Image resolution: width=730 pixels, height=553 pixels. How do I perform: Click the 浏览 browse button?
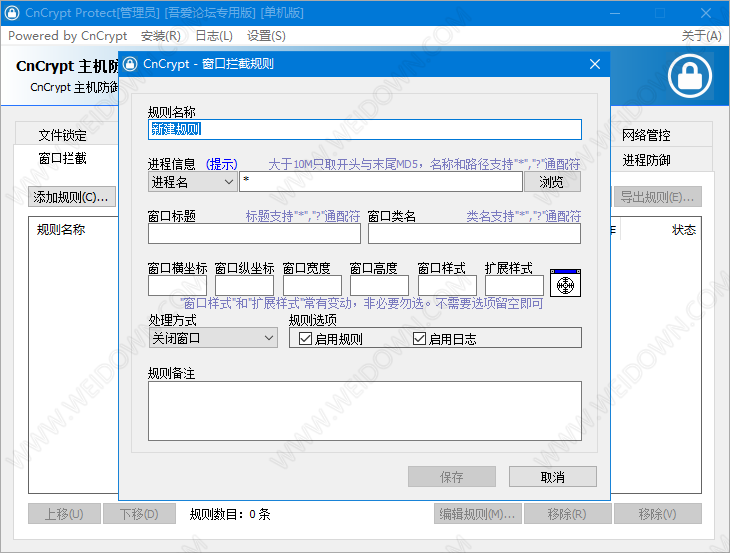pyautogui.click(x=552, y=182)
